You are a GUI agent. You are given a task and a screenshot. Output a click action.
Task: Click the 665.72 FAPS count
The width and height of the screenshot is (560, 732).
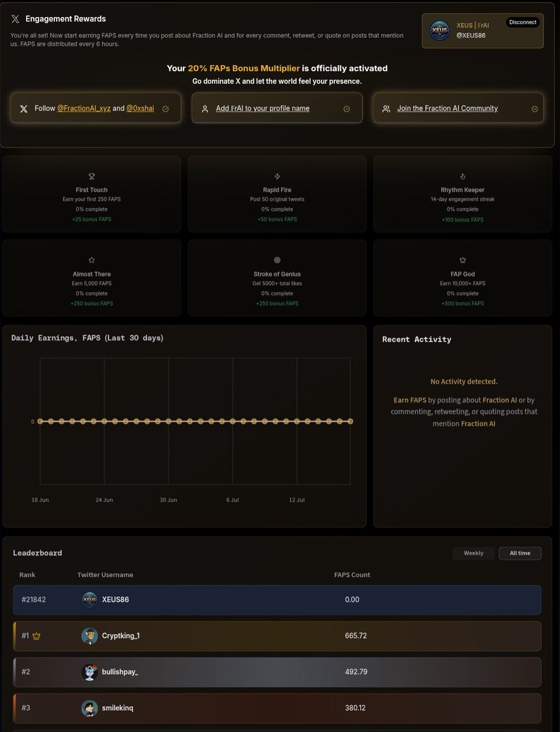coord(356,636)
